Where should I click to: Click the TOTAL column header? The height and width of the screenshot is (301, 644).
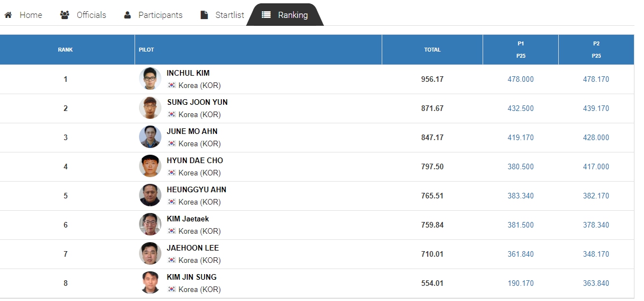pyautogui.click(x=432, y=50)
